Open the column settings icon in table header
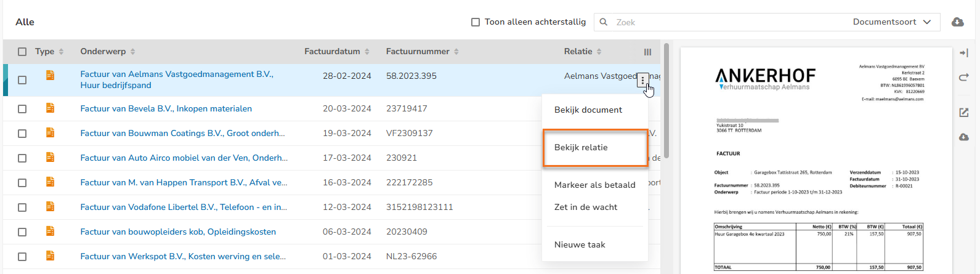Viewport: 980px width, 274px height. pos(647,52)
